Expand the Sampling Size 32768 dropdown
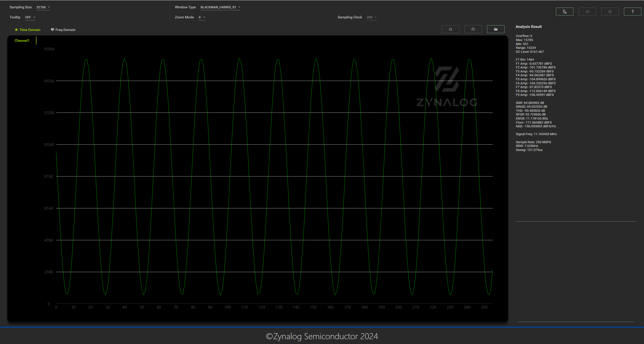Screen dimensions: 644x344 click(43, 7)
